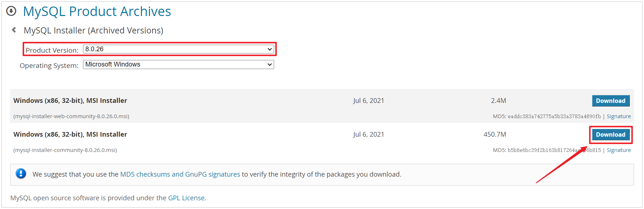
Task: Click the Operating System dropdown arrow
Action: click(x=270, y=64)
